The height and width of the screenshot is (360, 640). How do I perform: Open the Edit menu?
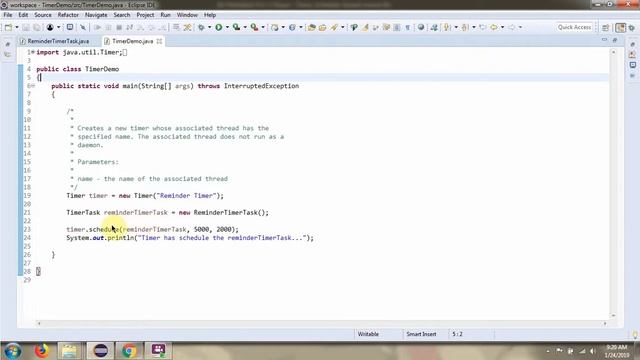(23, 15)
